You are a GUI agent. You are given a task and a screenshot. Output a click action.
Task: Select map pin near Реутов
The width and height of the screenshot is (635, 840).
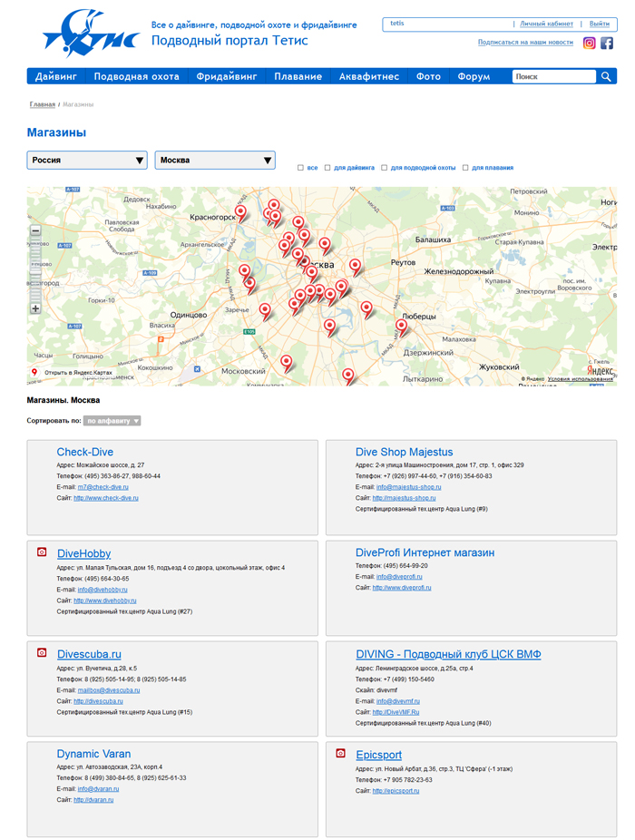pyautogui.click(x=355, y=267)
